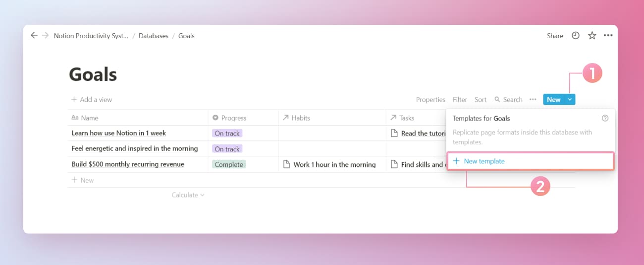Click the search magnifier icon

tap(497, 100)
